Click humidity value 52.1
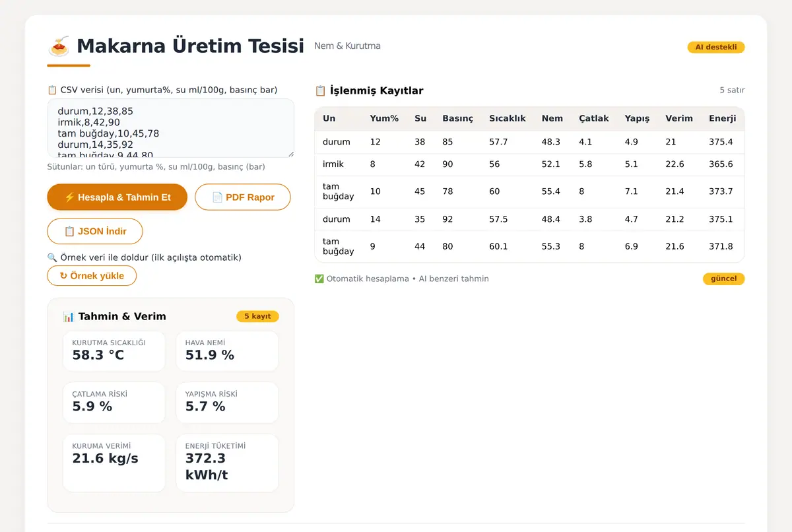Viewport: 792px width, 532px height. pos(551,164)
